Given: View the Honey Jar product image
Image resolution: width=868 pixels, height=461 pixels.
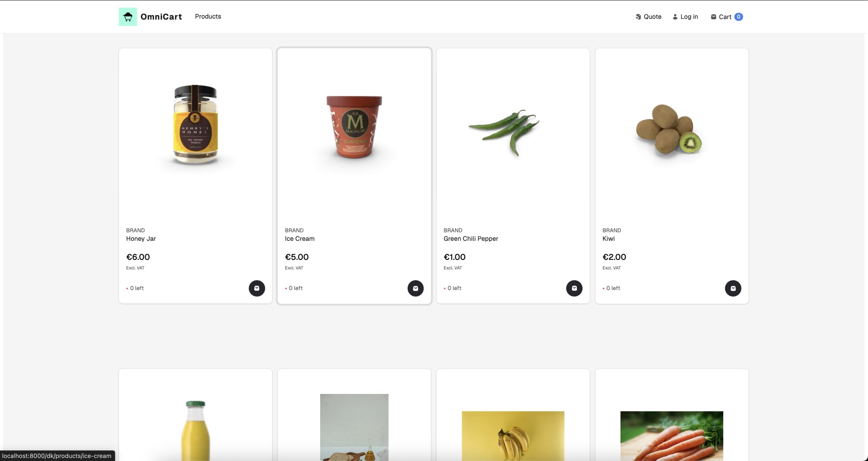Looking at the screenshot, I should coord(195,125).
